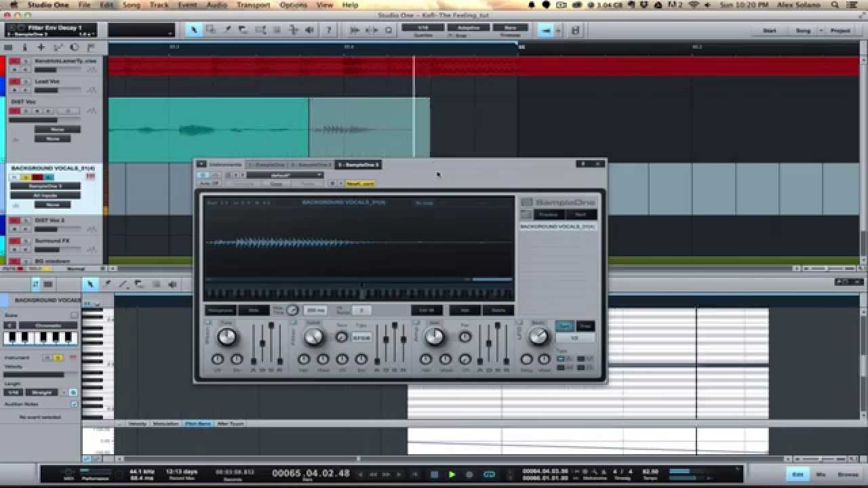Select the Paint tool in the music editor
This screenshot has width=868, height=488.
(106, 284)
